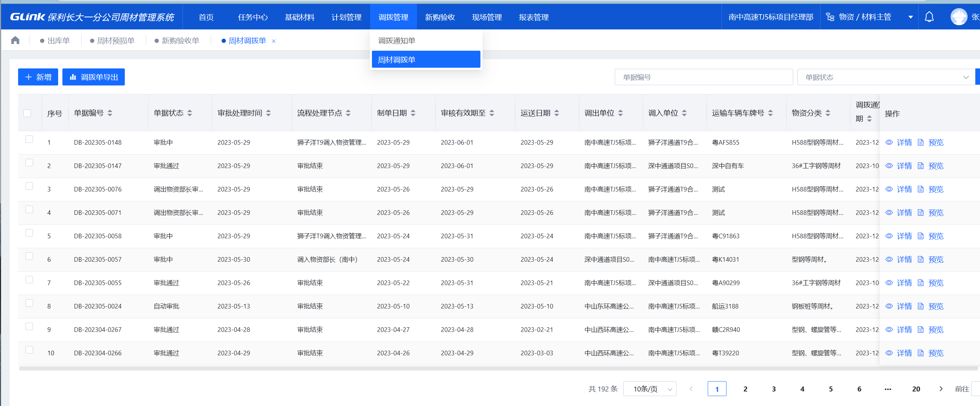Toggle the select-all header checkbox
980x406 pixels.
[x=27, y=113]
